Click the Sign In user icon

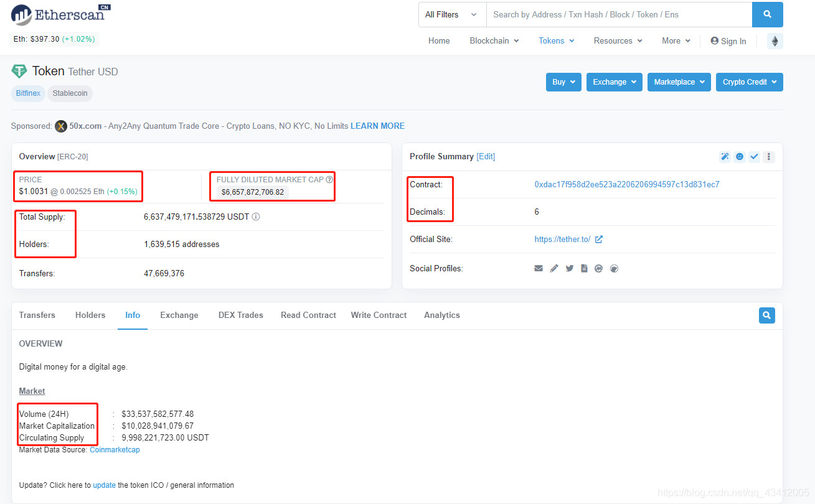point(715,41)
